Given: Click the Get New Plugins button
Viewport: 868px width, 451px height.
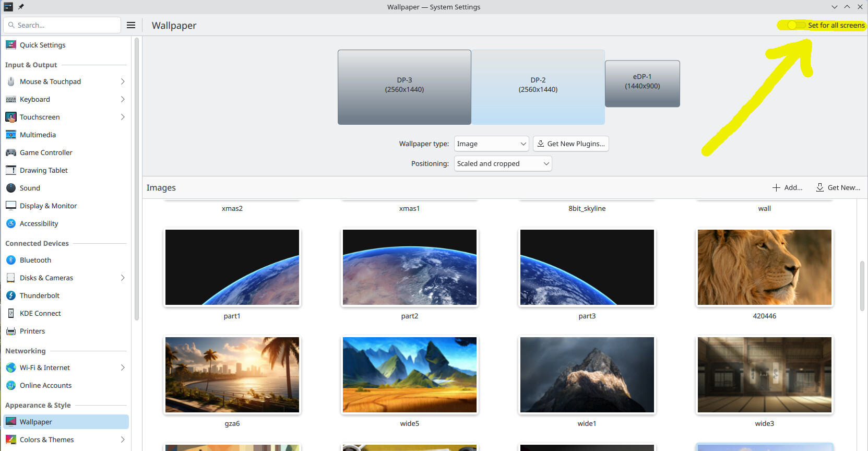Looking at the screenshot, I should [x=570, y=144].
